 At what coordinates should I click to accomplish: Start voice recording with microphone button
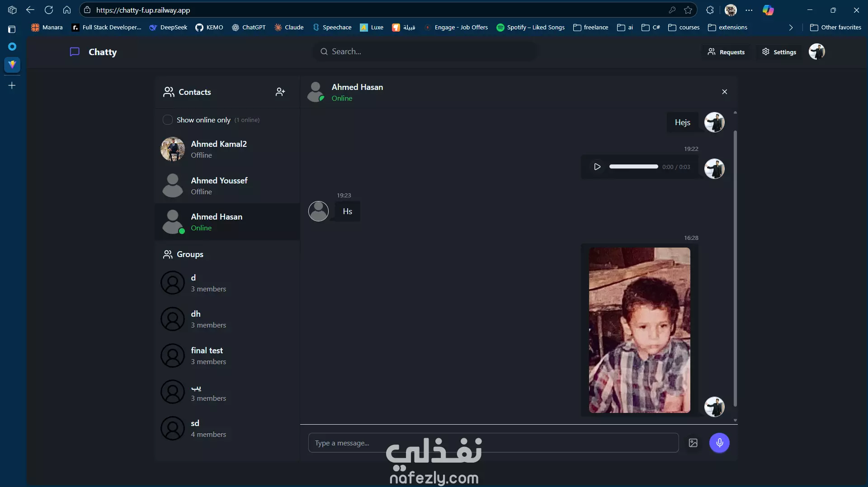(719, 443)
